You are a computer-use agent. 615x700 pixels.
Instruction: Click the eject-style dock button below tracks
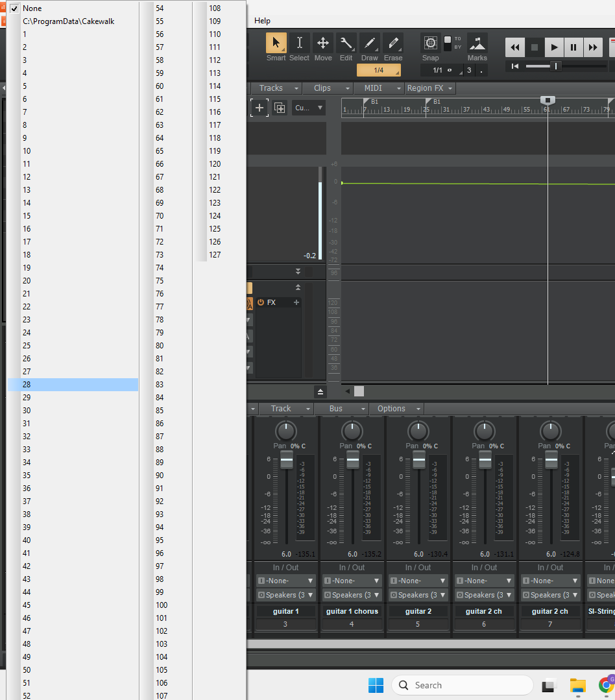320,391
